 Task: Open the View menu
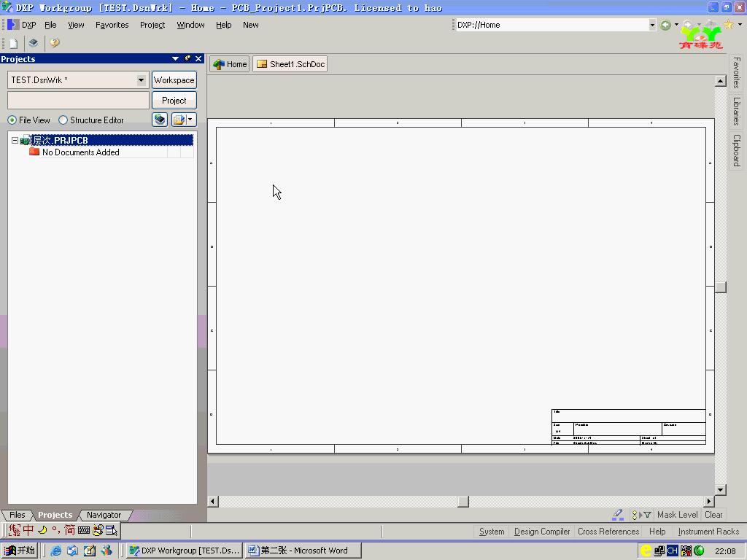pos(76,25)
